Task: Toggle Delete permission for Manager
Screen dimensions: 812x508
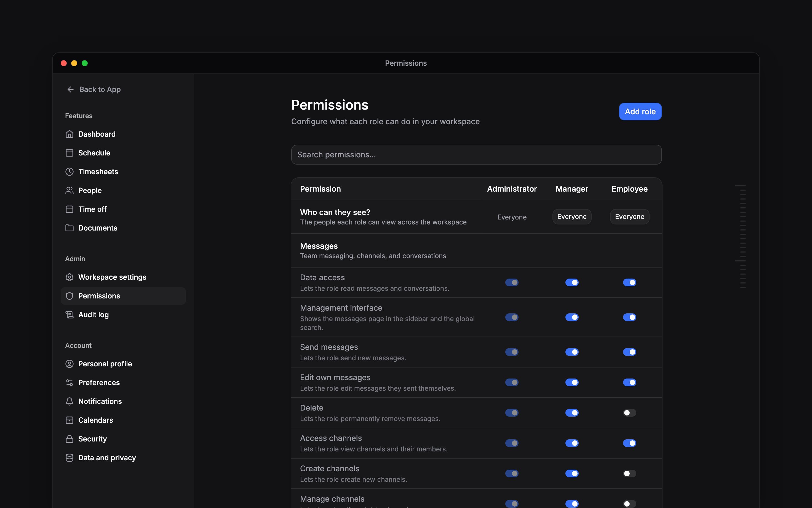Action: [572, 413]
